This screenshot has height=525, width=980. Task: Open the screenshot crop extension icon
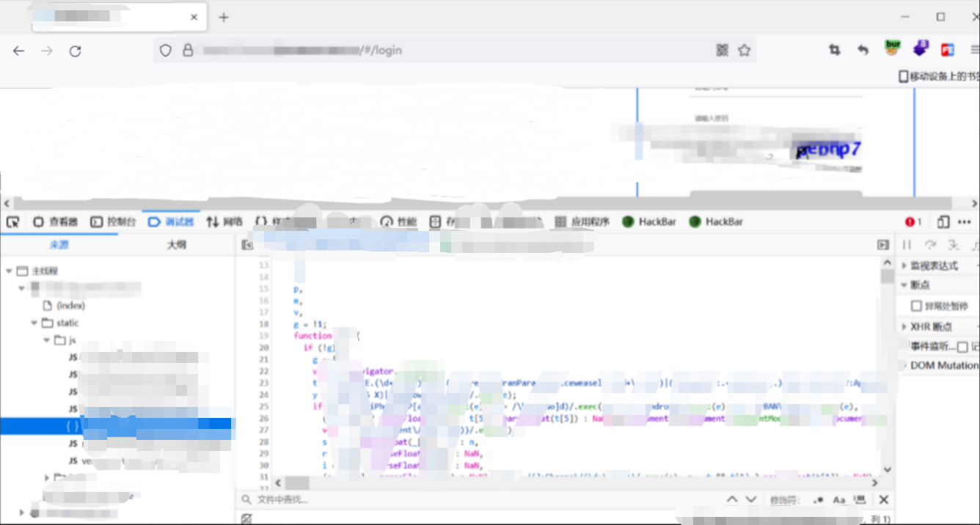[834, 50]
